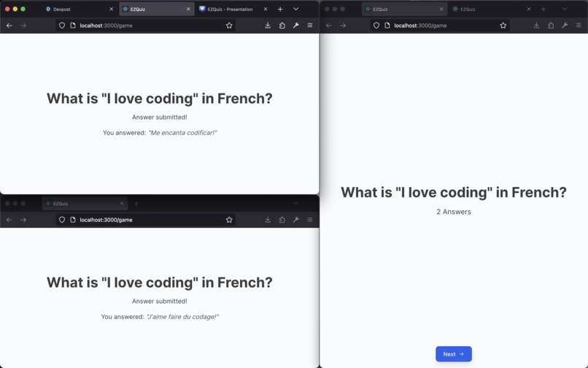
Task: Focus the address bar in bottom-left window
Action: (x=146, y=220)
